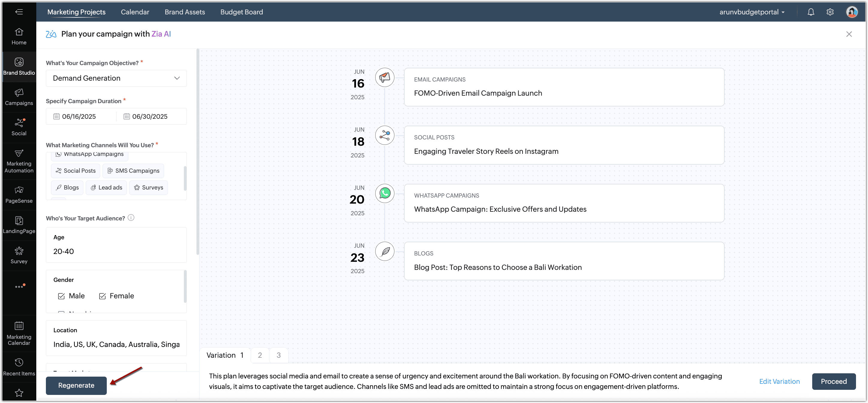Click the Edit Variation link
The height and width of the screenshot is (403, 868).
pyautogui.click(x=779, y=381)
